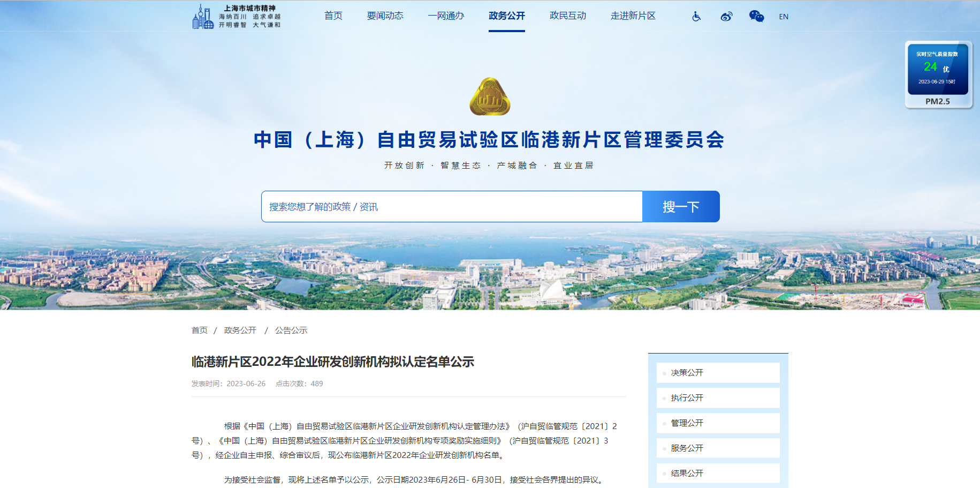Open the 政务公开 navigation tab
This screenshot has width=980, height=488.
coord(506,16)
